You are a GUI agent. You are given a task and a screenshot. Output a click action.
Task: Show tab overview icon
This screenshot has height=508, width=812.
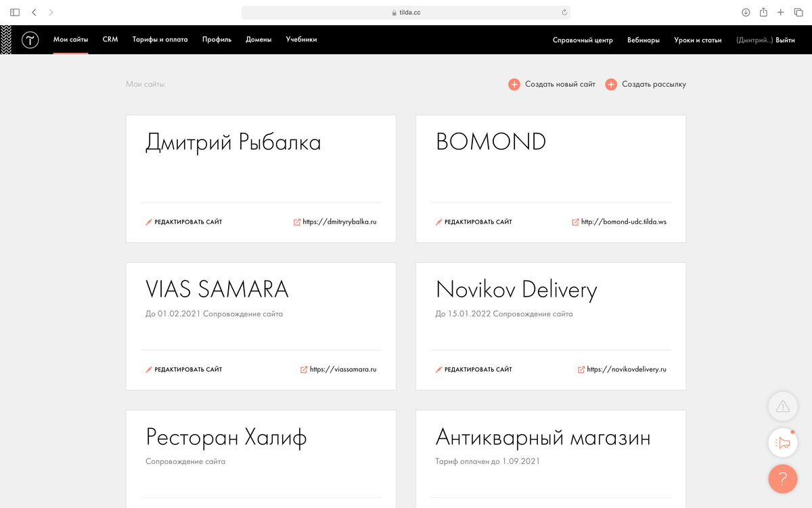tap(798, 12)
